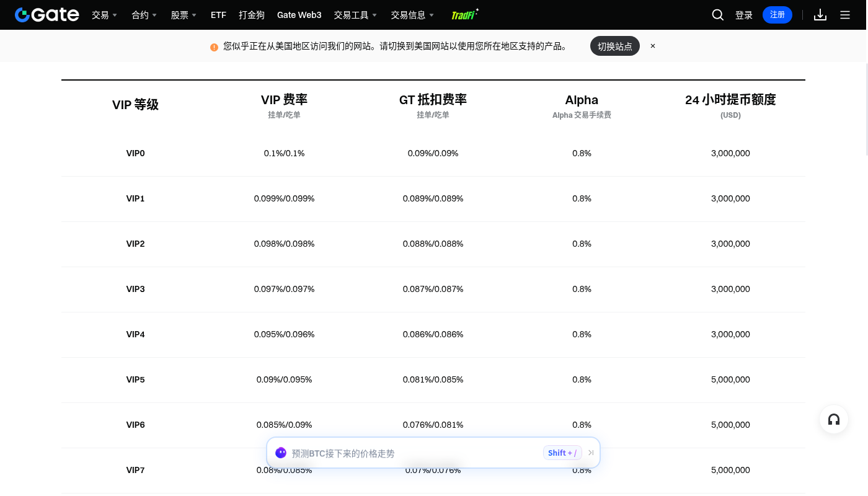This screenshot has height=496, width=868.
Task: Select the VIP2 level cell
Action: [x=136, y=244]
